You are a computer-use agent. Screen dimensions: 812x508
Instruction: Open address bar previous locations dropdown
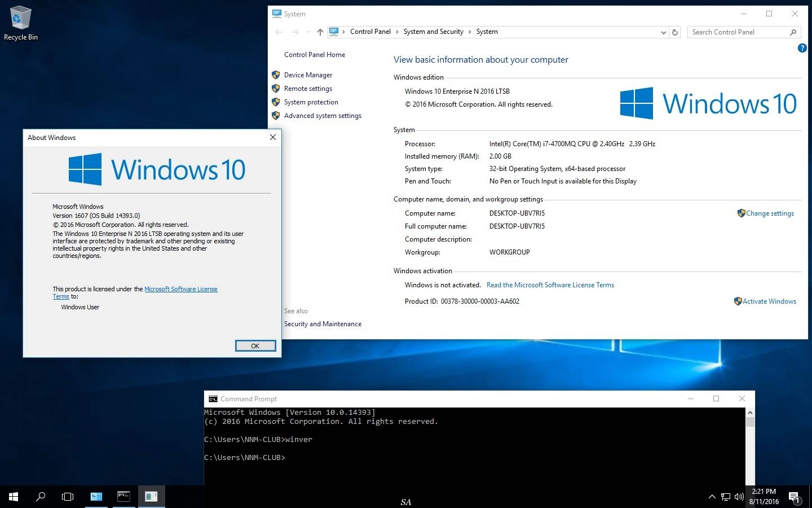(x=663, y=32)
